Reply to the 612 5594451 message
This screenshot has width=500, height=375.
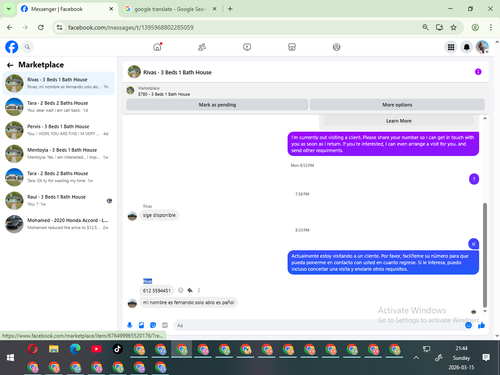tap(190, 290)
